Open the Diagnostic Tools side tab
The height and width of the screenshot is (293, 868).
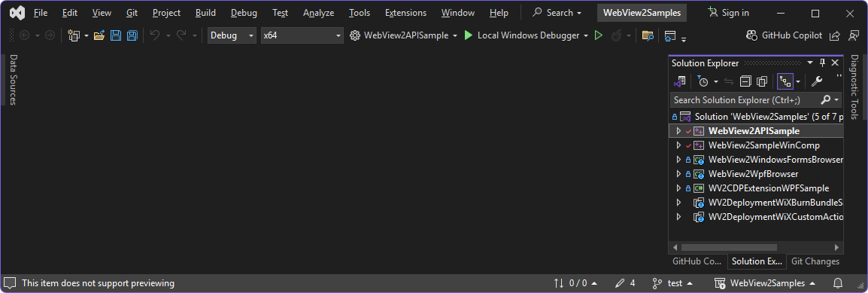pos(854,87)
